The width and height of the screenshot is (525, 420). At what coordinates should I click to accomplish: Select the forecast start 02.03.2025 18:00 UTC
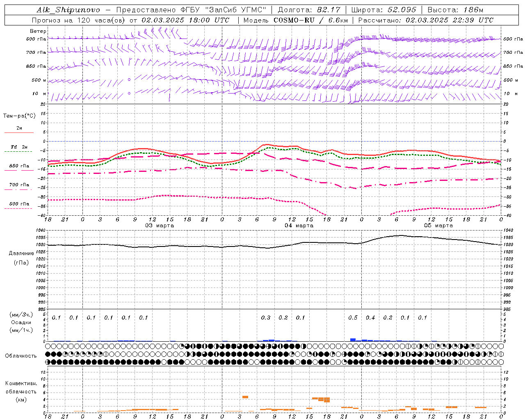tap(185, 20)
